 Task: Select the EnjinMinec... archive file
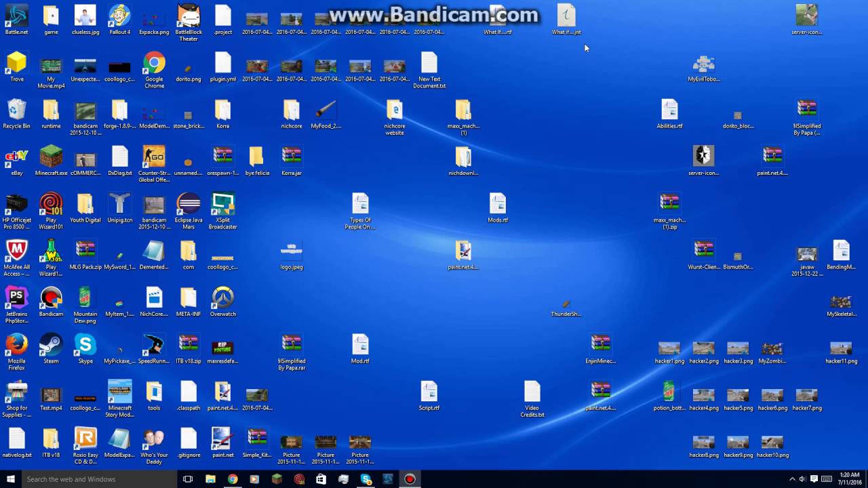pyautogui.click(x=600, y=348)
